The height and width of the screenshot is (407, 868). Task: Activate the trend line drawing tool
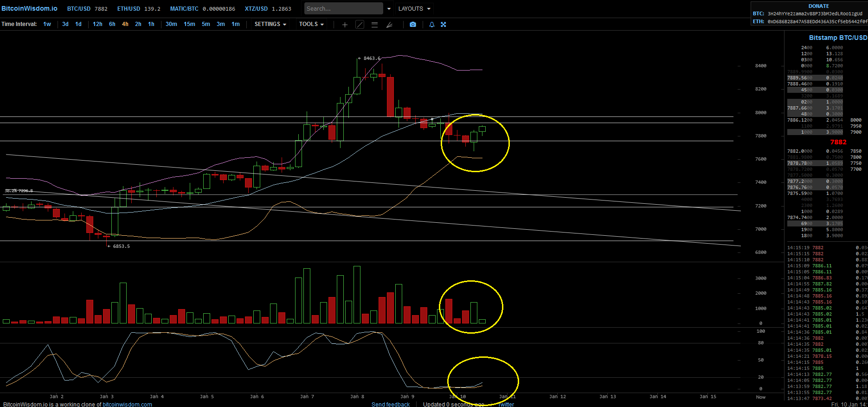tap(360, 25)
